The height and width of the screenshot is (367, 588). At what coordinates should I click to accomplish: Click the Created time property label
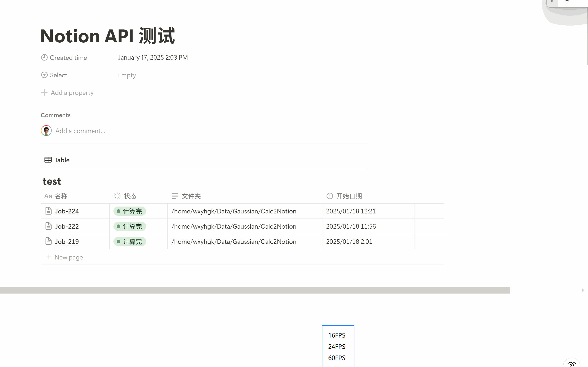click(x=68, y=58)
